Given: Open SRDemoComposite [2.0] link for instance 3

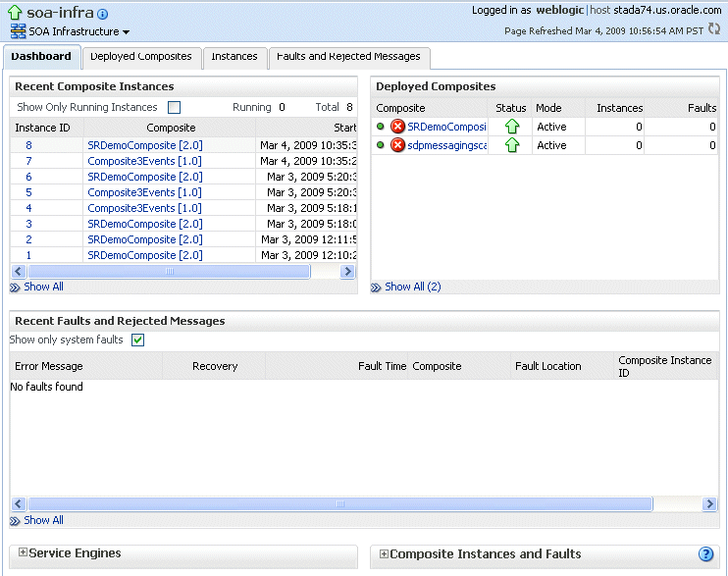Looking at the screenshot, I should (x=145, y=224).
